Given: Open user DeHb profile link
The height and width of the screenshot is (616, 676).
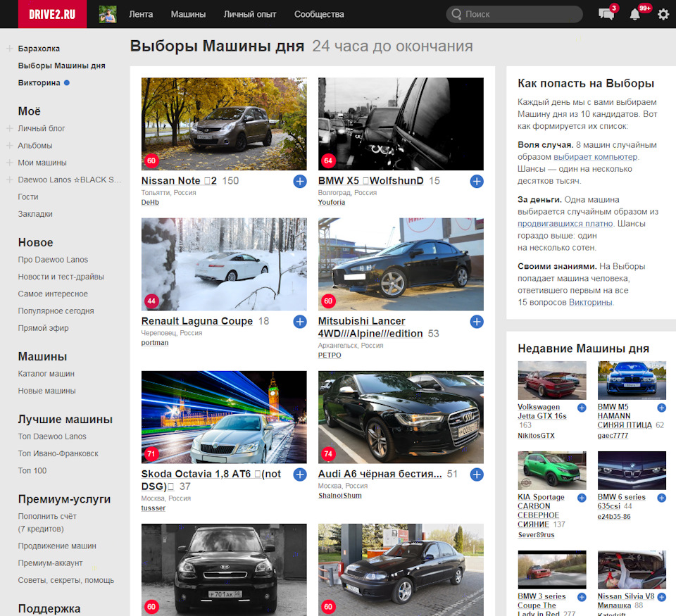Looking at the screenshot, I should (x=150, y=202).
